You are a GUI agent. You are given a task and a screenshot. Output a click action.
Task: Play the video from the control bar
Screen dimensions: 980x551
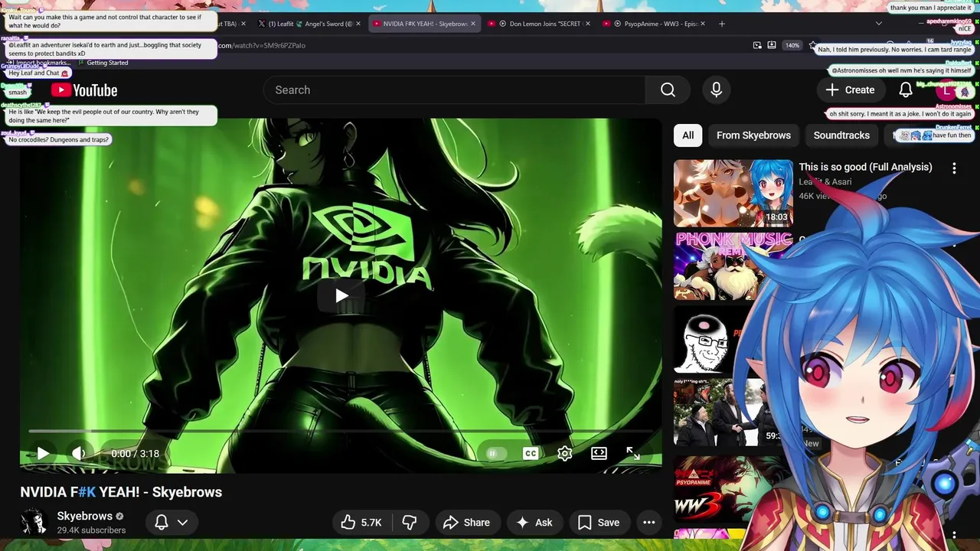point(43,453)
